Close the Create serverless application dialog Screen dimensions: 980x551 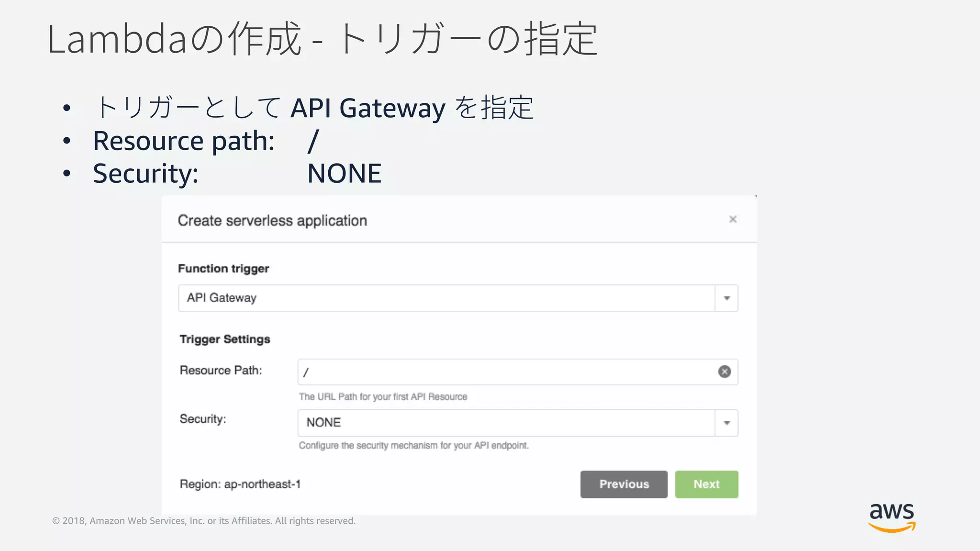733,219
